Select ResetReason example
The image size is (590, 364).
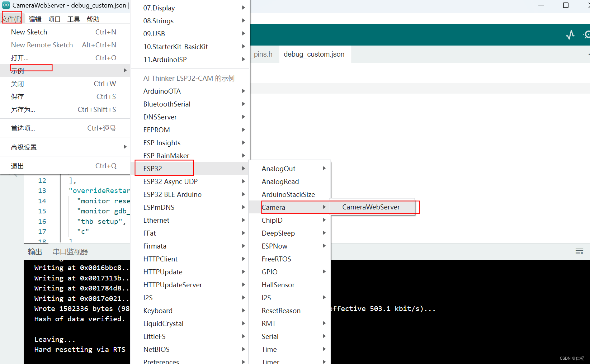pos(290,311)
